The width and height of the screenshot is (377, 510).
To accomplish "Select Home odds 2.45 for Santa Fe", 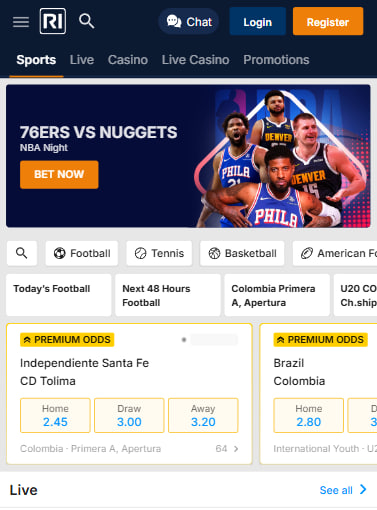I will click(x=55, y=415).
